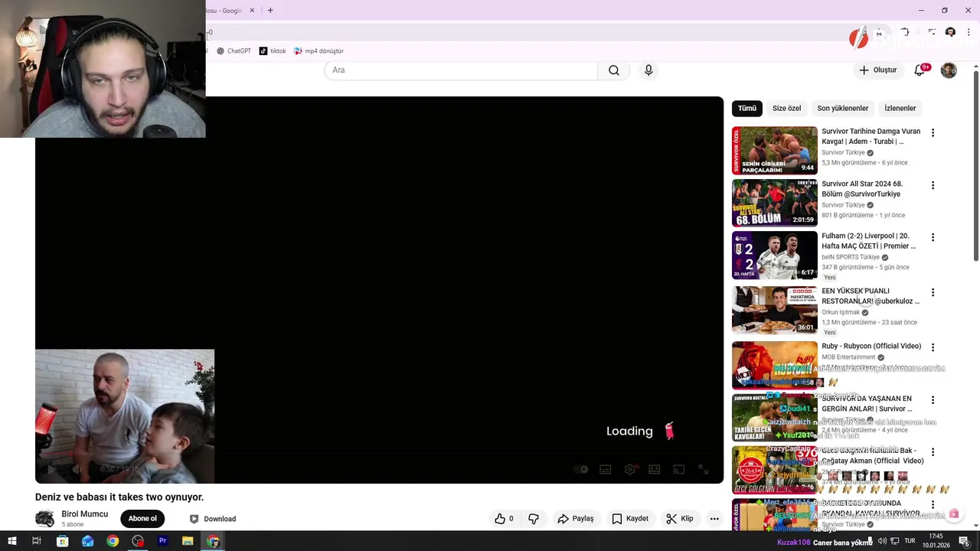Open the Birol Mumcu channel name link
Viewport: 980px width, 551px height.
coord(84,514)
